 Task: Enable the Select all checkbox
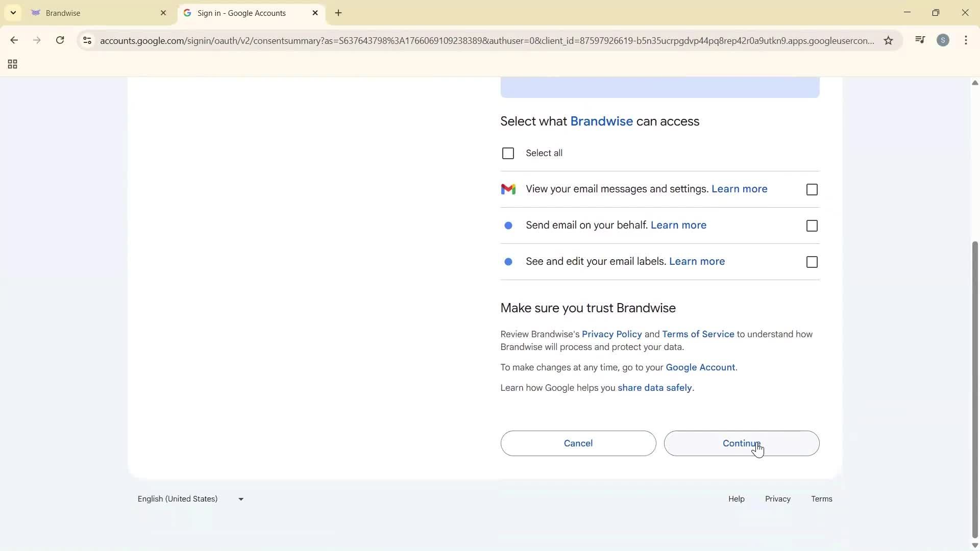click(508, 153)
